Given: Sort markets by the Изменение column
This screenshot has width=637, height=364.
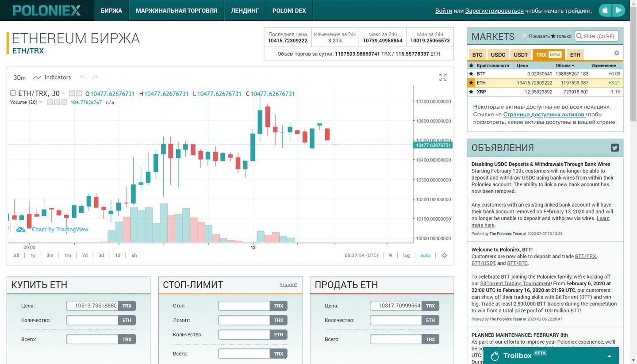Looking at the screenshot, I should point(603,65).
